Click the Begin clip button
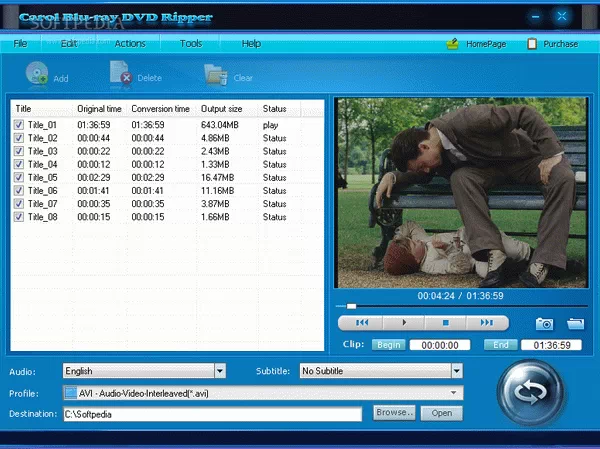This screenshot has height=449, width=600. pos(388,345)
